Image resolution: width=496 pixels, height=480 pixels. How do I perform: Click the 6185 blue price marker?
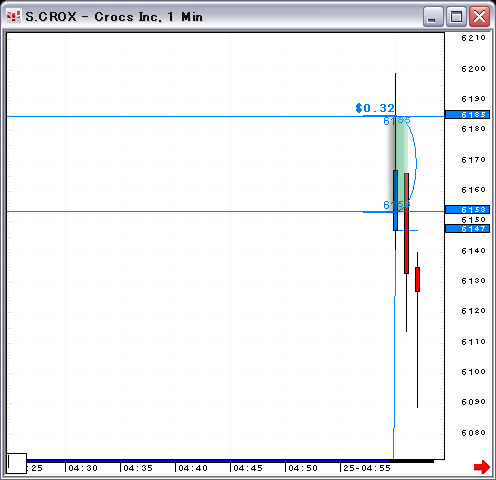coord(468,115)
